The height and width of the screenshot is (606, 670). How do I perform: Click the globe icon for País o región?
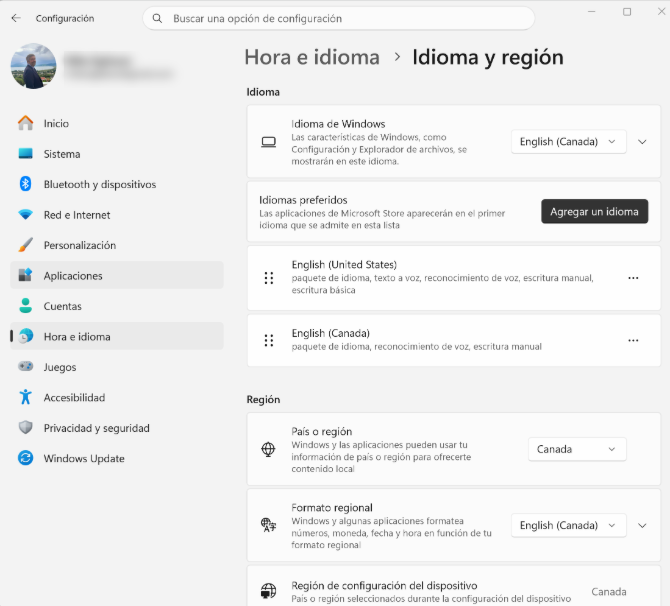(268, 449)
